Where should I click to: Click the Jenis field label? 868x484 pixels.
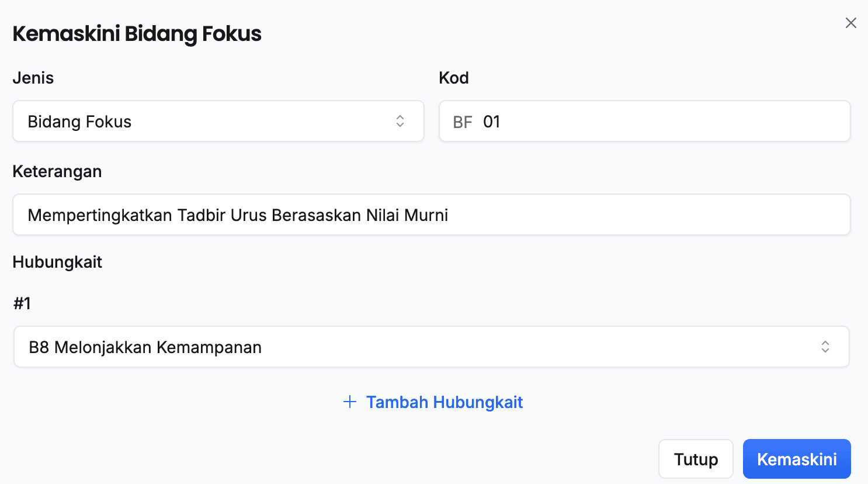point(33,78)
